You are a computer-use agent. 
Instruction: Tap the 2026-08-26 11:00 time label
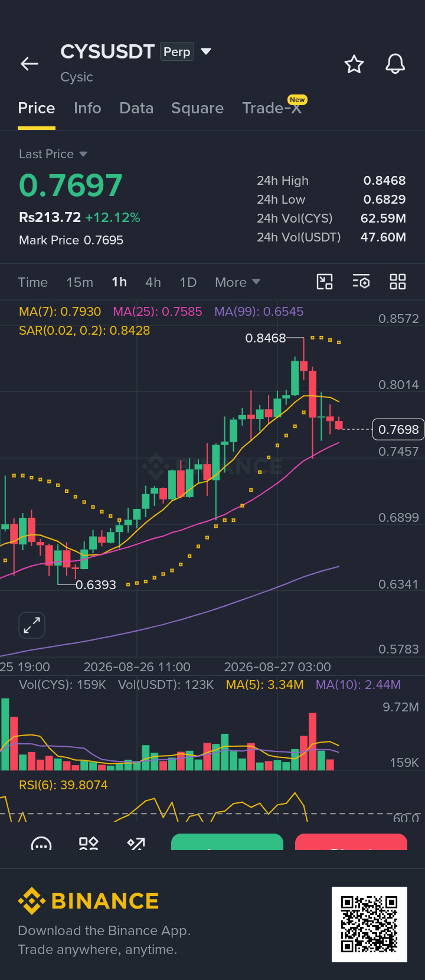[137, 667]
